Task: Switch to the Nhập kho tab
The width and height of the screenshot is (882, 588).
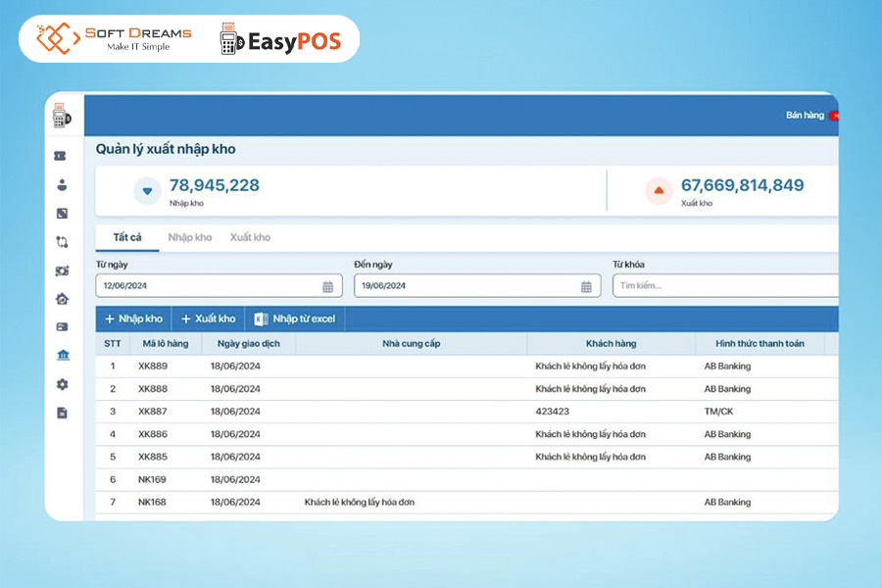Action: point(189,236)
